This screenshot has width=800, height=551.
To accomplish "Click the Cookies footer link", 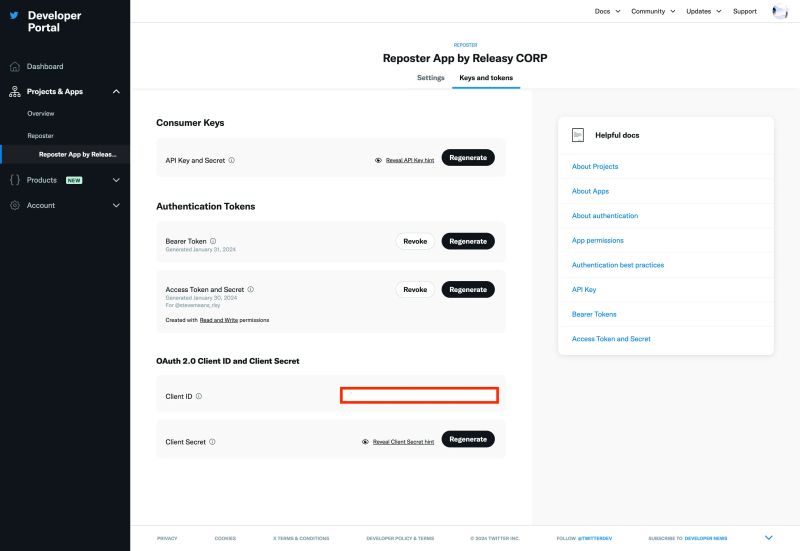I will (225, 538).
